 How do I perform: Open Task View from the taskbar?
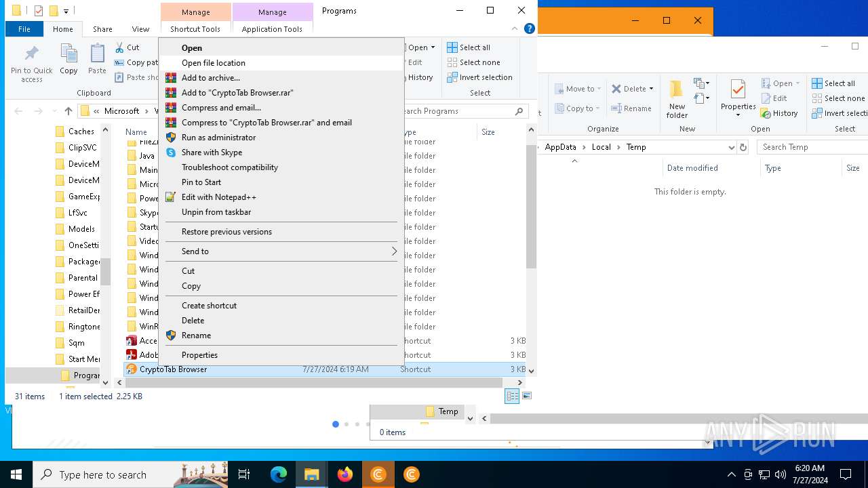click(244, 474)
